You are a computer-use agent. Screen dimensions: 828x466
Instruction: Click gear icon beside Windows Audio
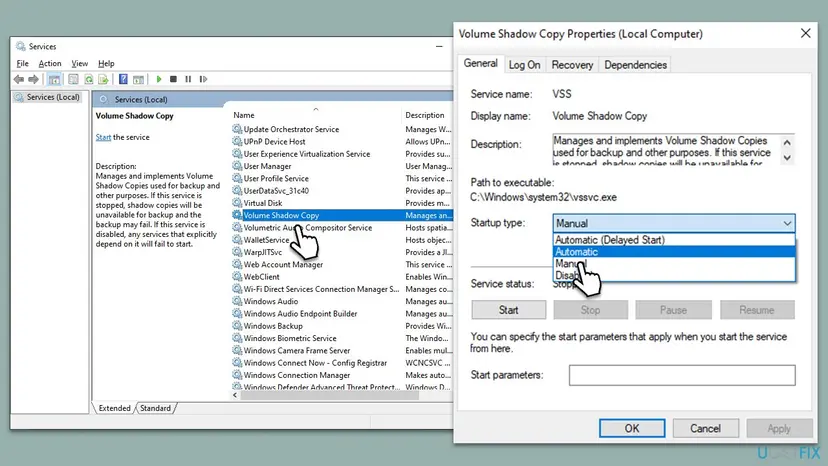pos(237,301)
